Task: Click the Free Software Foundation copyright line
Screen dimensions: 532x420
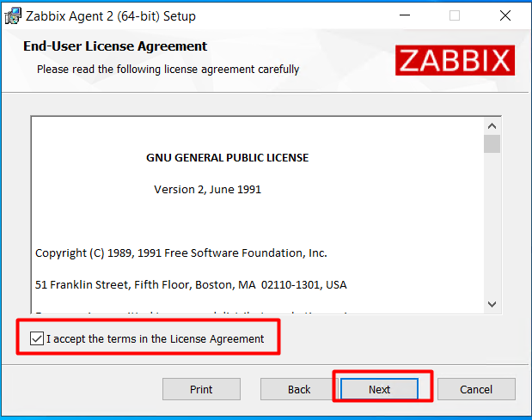Action: pos(181,253)
